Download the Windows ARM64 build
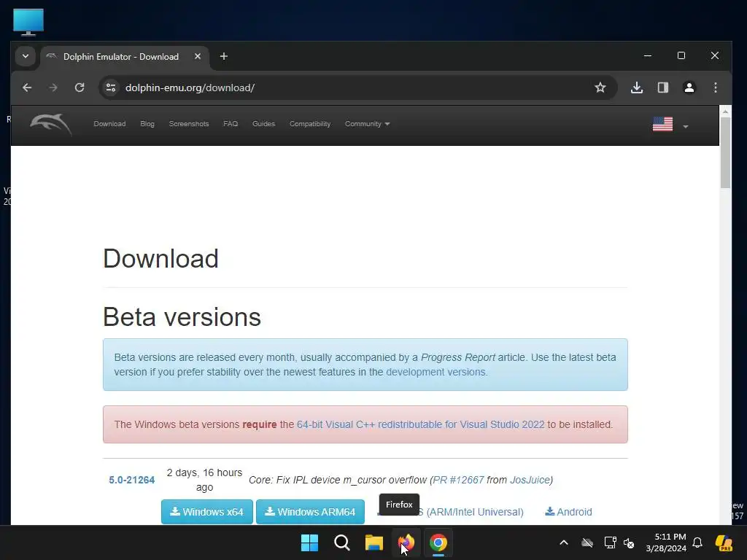This screenshot has height=560, width=747. point(310,512)
